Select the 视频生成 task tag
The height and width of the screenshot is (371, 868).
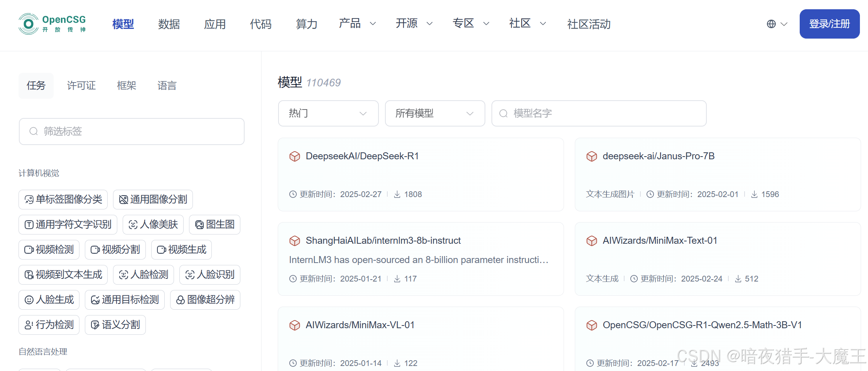coord(181,250)
